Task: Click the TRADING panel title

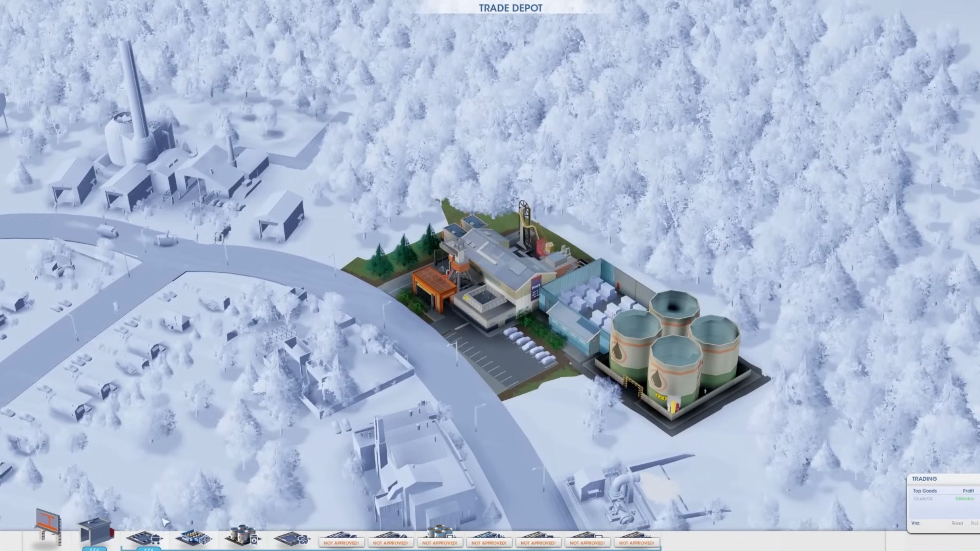Action: coord(924,479)
